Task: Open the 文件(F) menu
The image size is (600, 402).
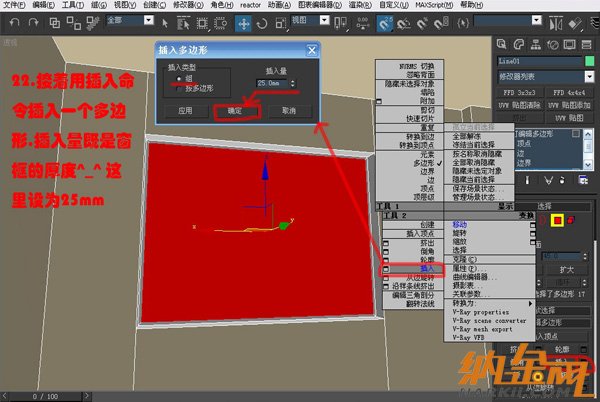Action: (x=14, y=5)
